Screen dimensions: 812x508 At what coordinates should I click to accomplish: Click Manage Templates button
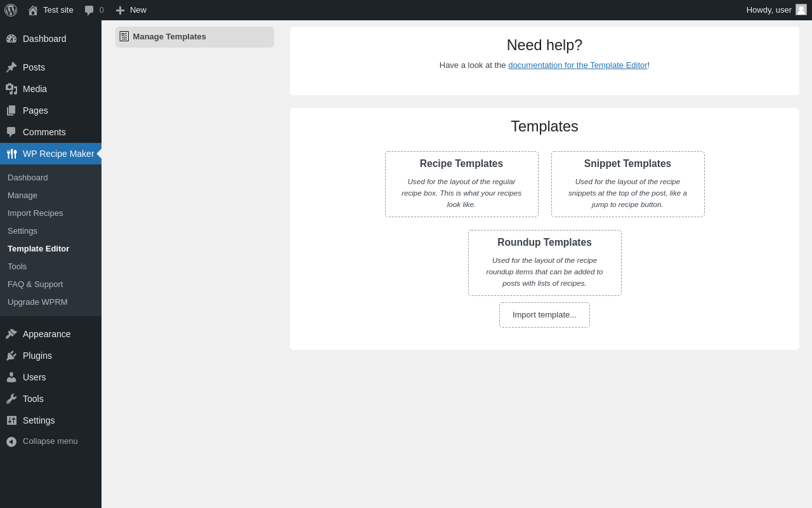[195, 37]
